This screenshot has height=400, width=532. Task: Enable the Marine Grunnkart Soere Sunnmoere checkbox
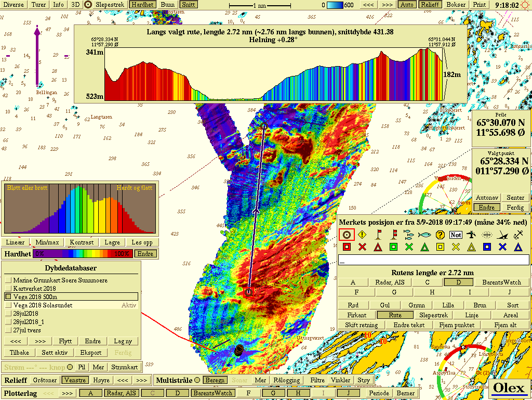click(8, 280)
